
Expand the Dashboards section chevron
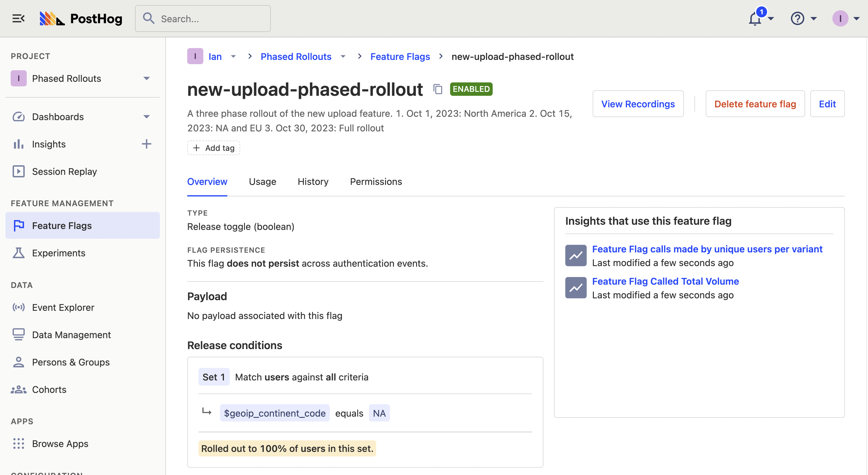pos(146,117)
